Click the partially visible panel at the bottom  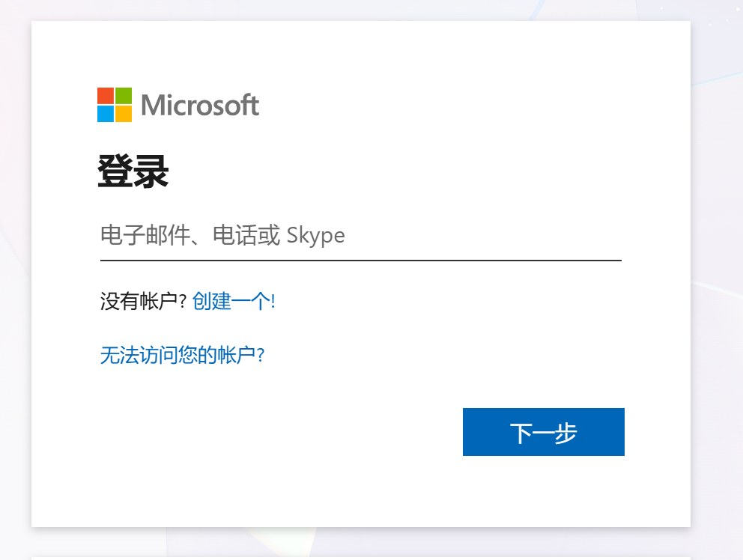(x=361, y=557)
